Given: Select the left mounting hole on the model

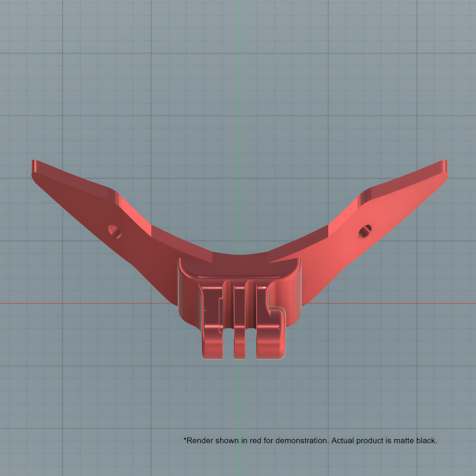Looking at the screenshot, I should point(115,232).
